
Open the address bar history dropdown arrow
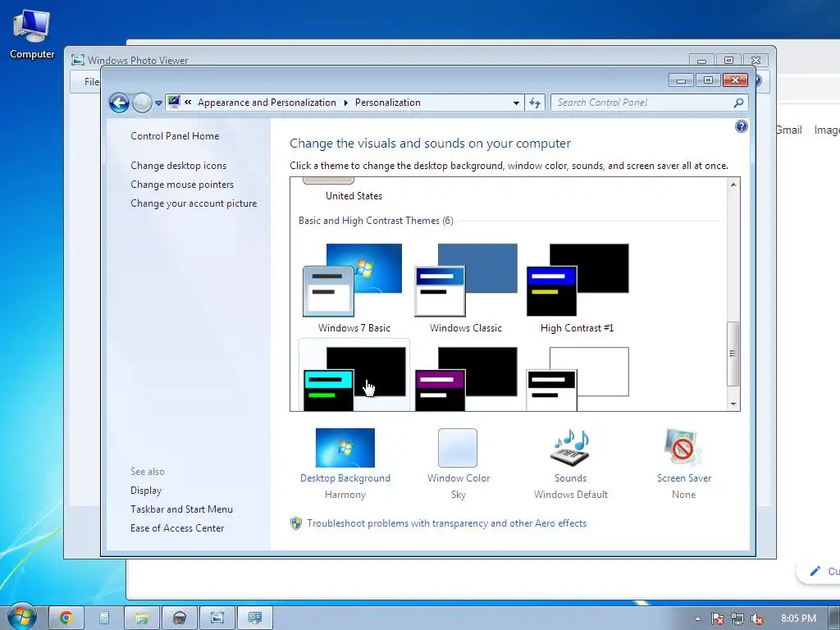516,103
